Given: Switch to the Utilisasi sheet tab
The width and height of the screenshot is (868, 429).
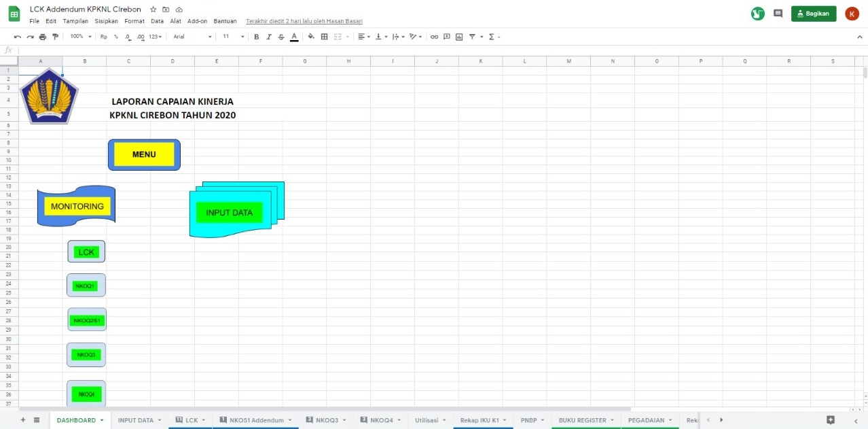Looking at the screenshot, I should 427,420.
